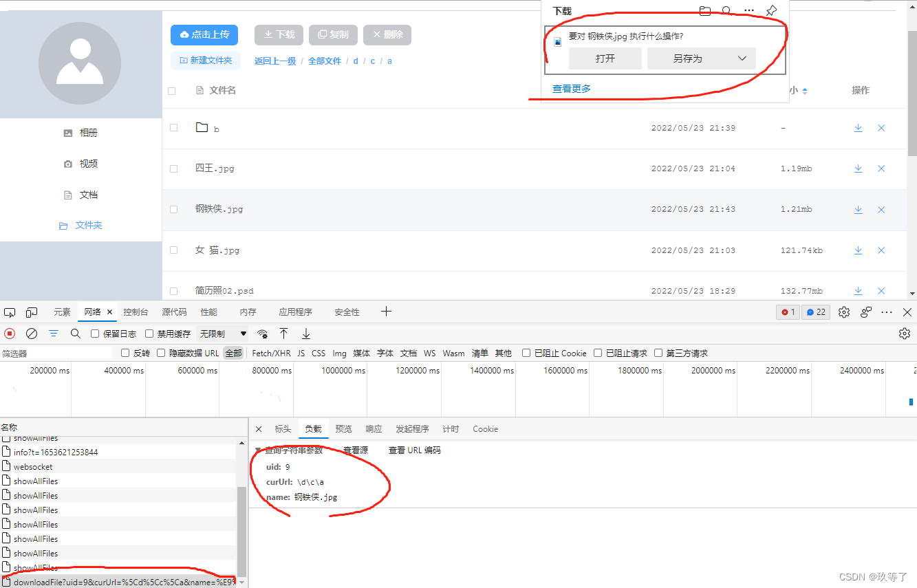Filter requests by Fetch/XHR type
The width and height of the screenshot is (917, 588).
[271, 353]
